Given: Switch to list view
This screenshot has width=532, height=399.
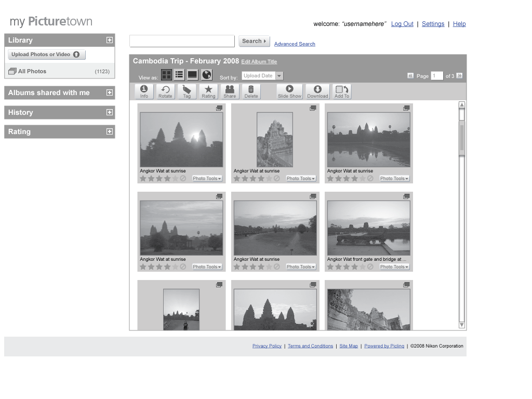Looking at the screenshot, I should tap(179, 75).
